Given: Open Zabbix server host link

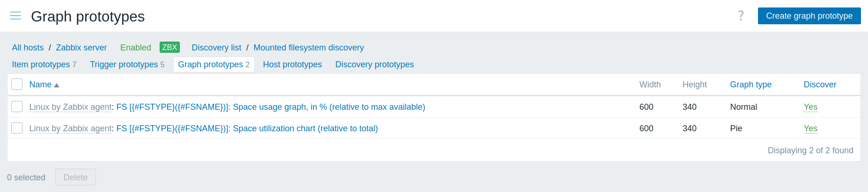Looking at the screenshot, I should pyautogui.click(x=81, y=48).
